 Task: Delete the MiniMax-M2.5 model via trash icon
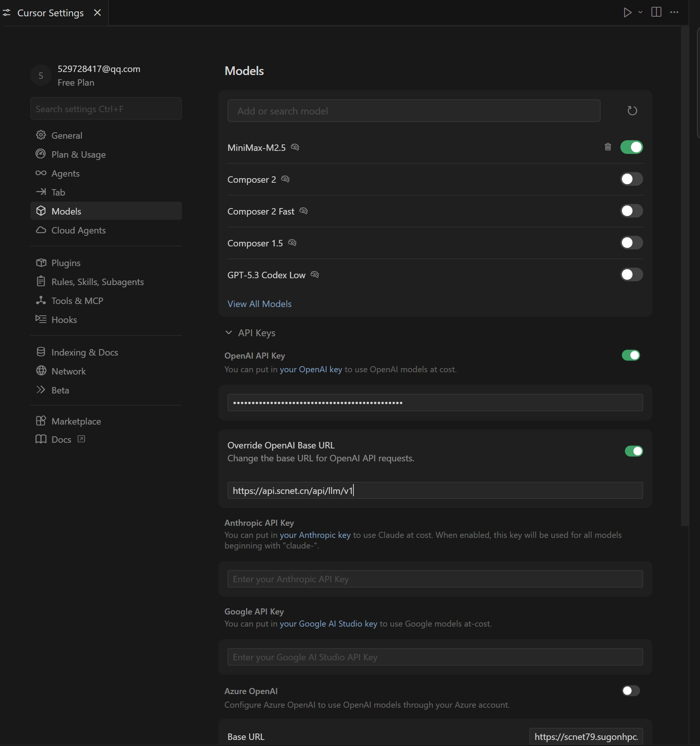pyautogui.click(x=607, y=147)
